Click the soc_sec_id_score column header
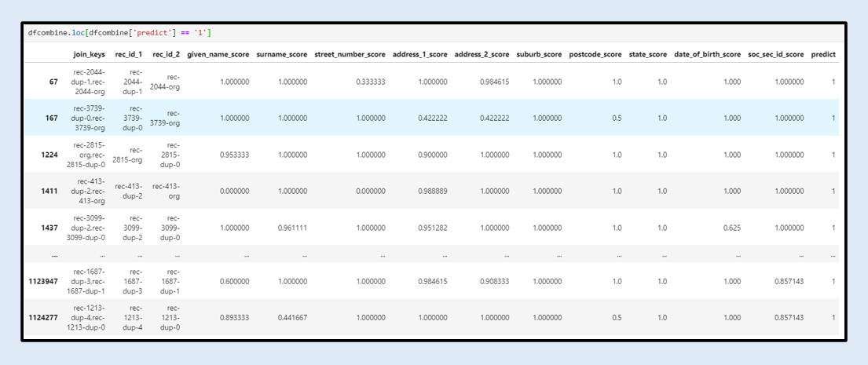Image resolution: width=868 pixels, height=365 pixels. pyautogui.click(x=775, y=55)
